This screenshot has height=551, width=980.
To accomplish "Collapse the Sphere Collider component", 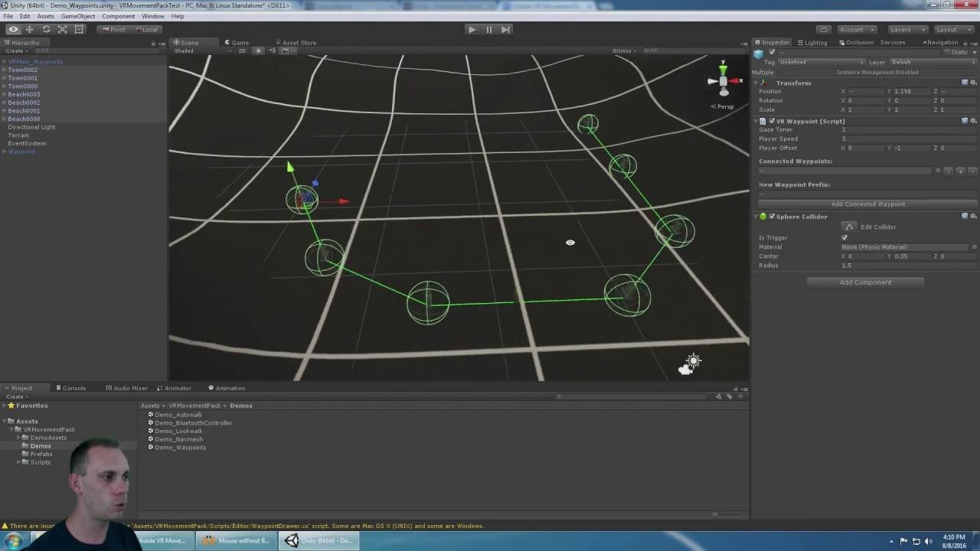I will (x=755, y=217).
